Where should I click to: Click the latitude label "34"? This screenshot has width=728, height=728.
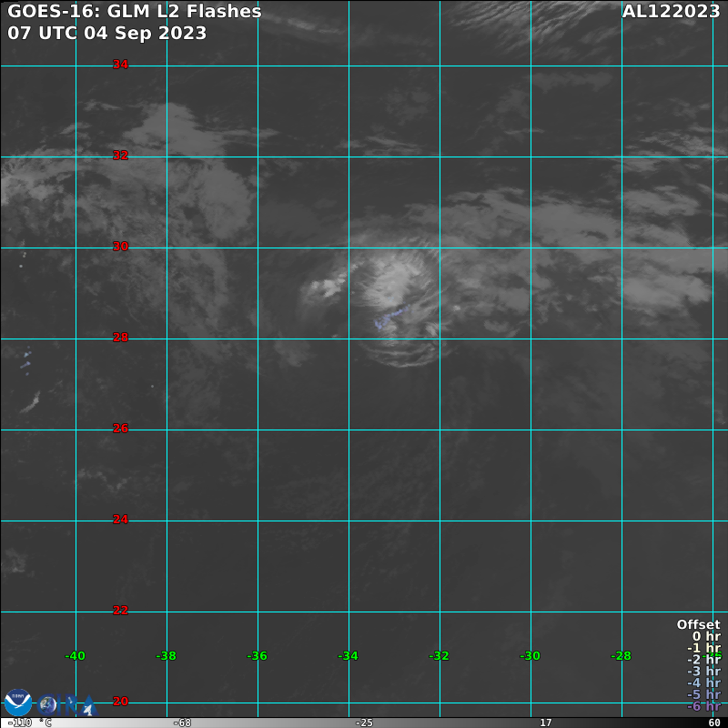(120, 65)
